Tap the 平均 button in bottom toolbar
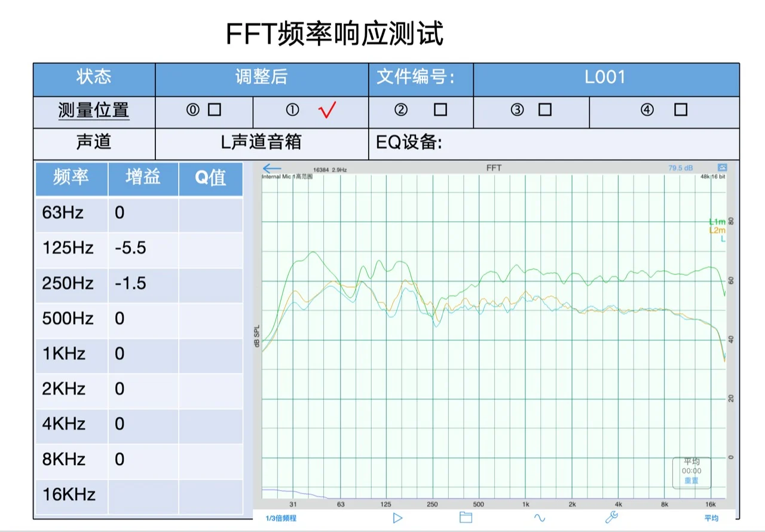765x532 pixels. click(711, 518)
